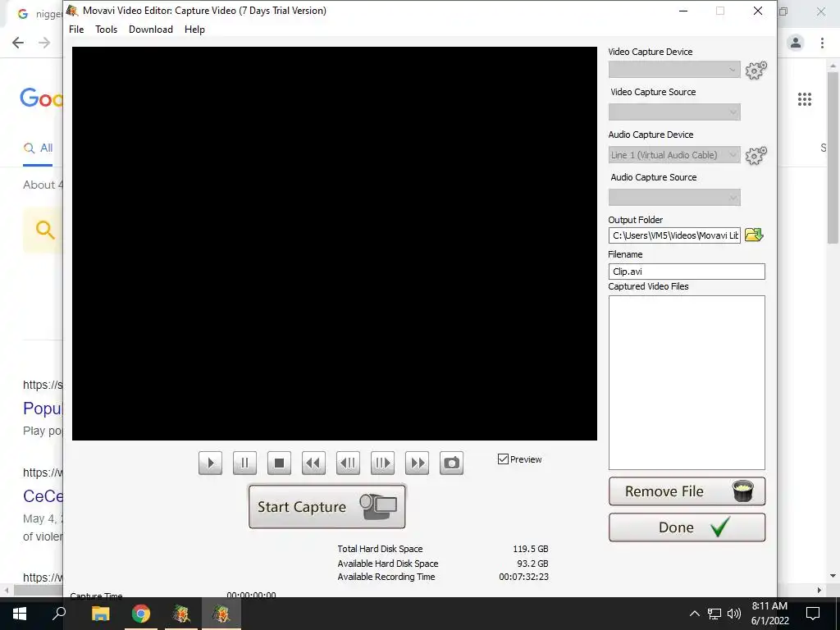Click the Rewind button
The height and width of the screenshot is (630, 840).
coord(313,463)
